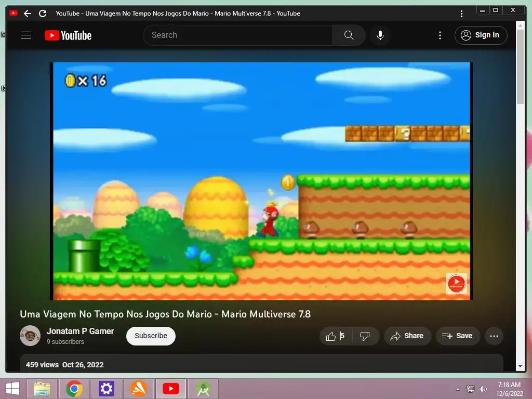Click the subscribe watermark in video corner
Viewport: 532px width, 399px height.
456,283
